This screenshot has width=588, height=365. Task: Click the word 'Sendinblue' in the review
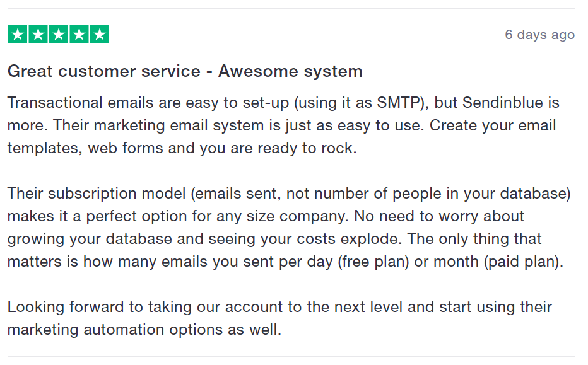pyautogui.click(x=502, y=102)
